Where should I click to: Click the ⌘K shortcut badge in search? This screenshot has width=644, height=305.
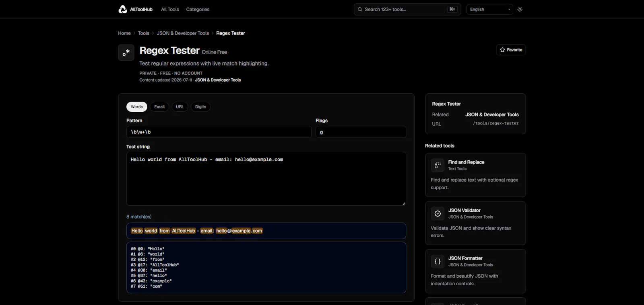[452, 9]
